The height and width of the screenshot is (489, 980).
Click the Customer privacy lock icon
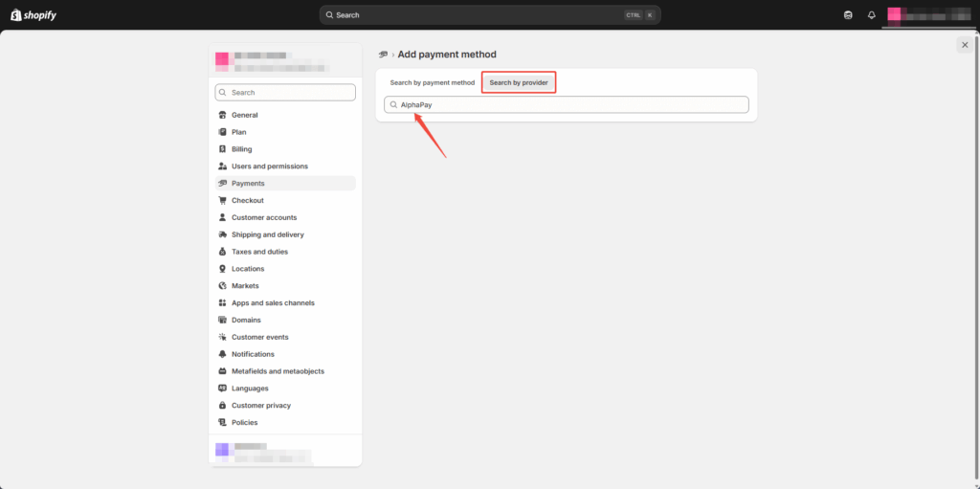coord(222,406)
